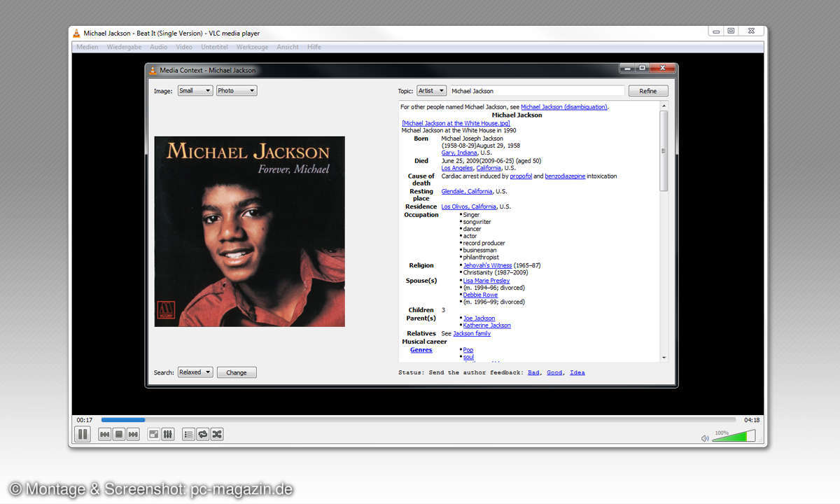Skip to the next track
The width and height of the screenshot is (840, 504).
point(133,435)
